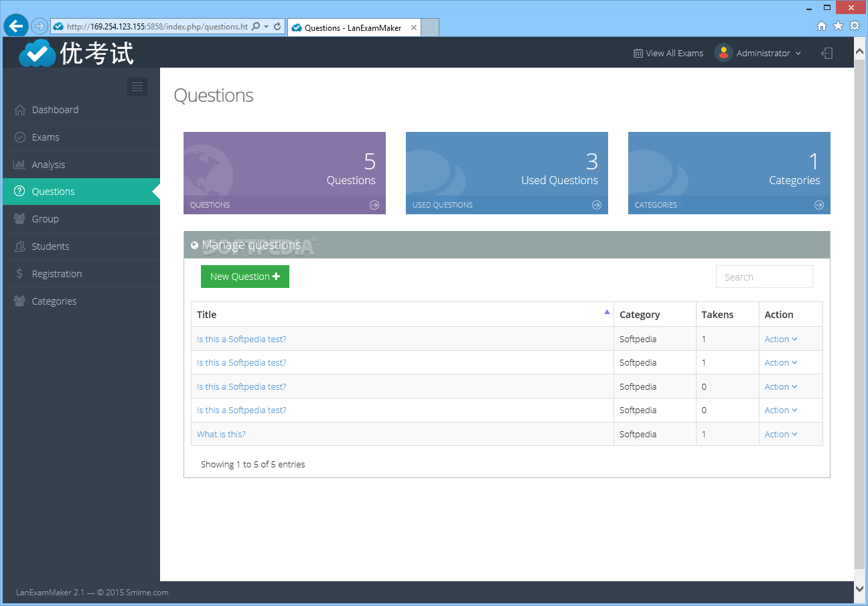Viewport: 868px width, 606px height.
Task: Click the Title sort arrow icon
Action: point(607,312)
